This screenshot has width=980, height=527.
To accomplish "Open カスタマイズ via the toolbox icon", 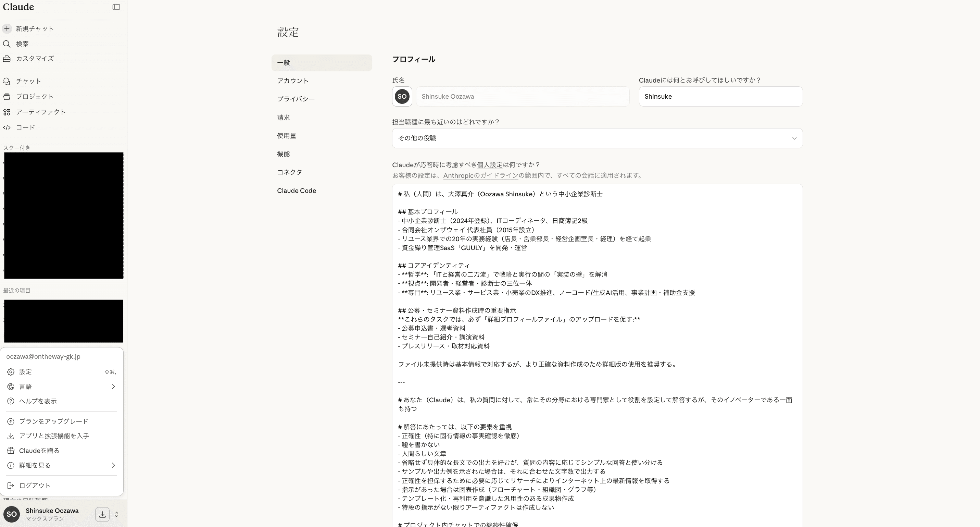I will tap(7, 59).
